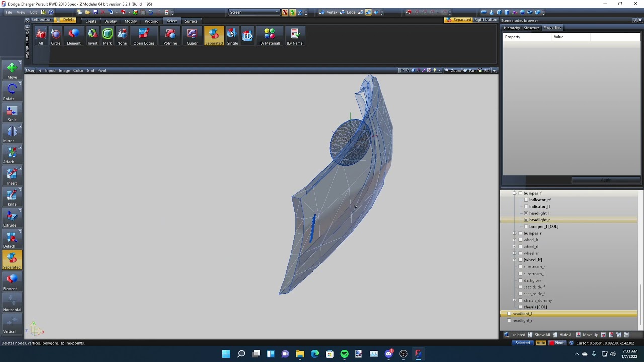Viewport: 644px width, 362px height.
Task: Select the headlight_r row below the tree
Action: pos(569,320)
